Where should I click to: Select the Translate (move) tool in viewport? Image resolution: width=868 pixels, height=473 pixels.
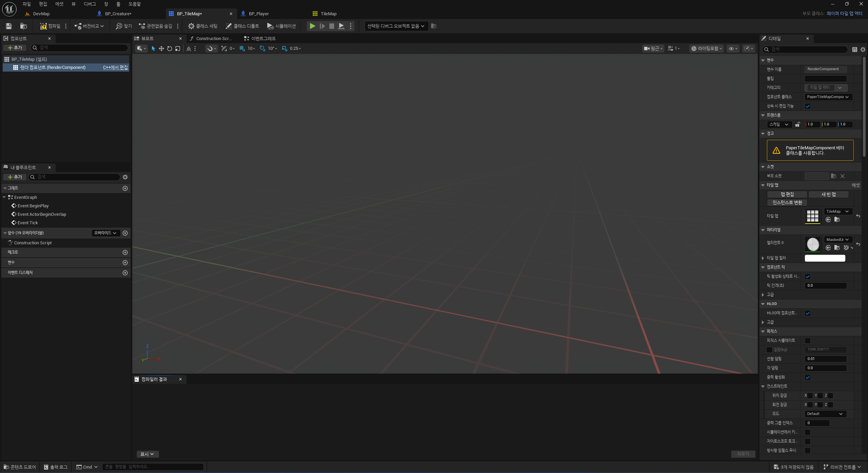click(x=161, y=49)
